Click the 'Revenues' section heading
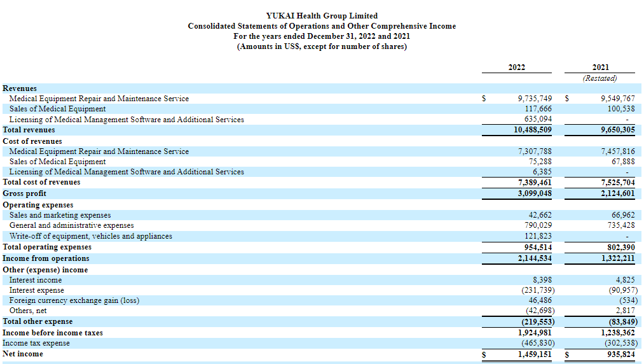The width and height of the screenshot is (644, 364). coord(19,88)
